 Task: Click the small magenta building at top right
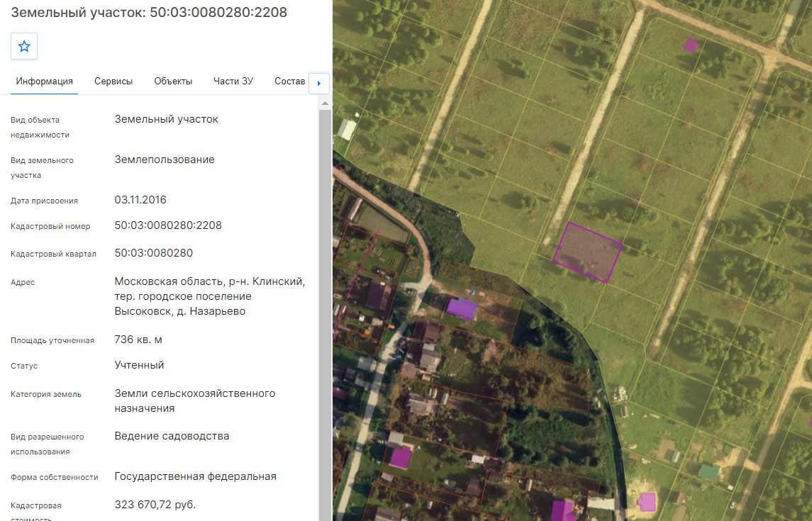[x=690, y=45]
